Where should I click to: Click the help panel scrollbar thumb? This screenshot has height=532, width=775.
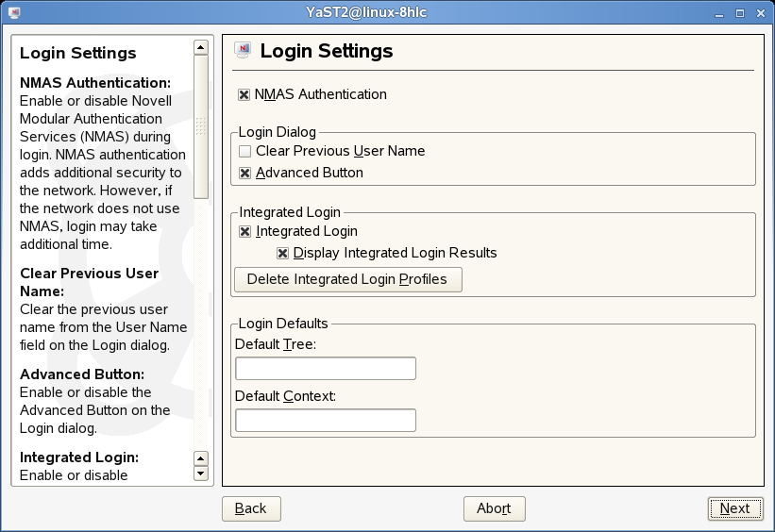click(200, 125)
